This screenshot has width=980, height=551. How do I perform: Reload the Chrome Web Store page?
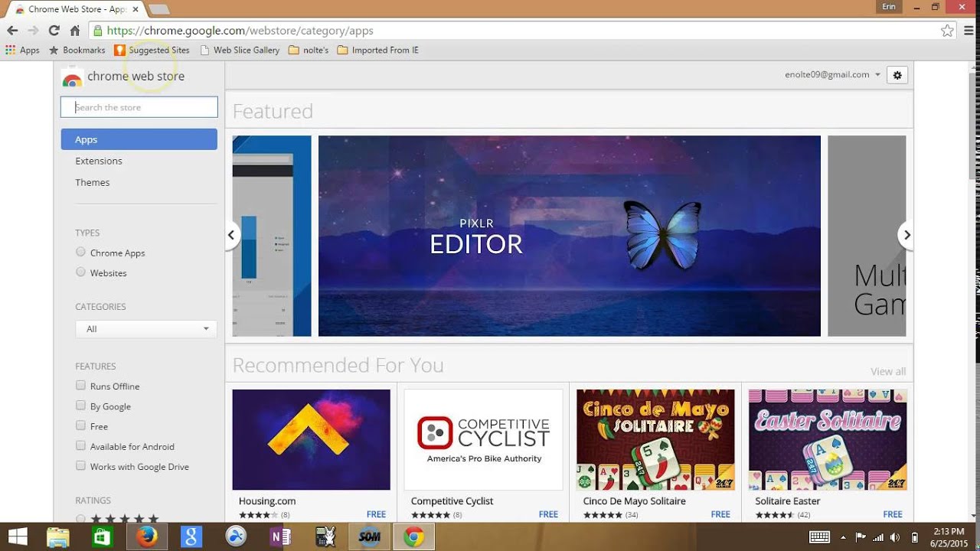pyautogui.click(x=54, y=31)
